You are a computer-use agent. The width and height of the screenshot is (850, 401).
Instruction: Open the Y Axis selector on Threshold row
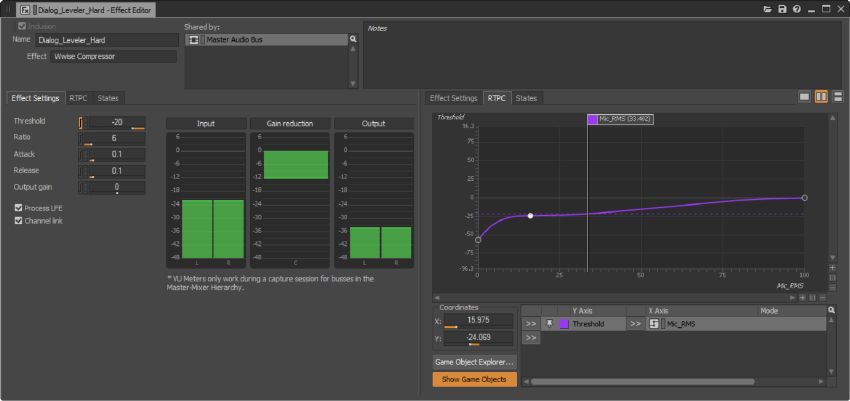point(530,324)
